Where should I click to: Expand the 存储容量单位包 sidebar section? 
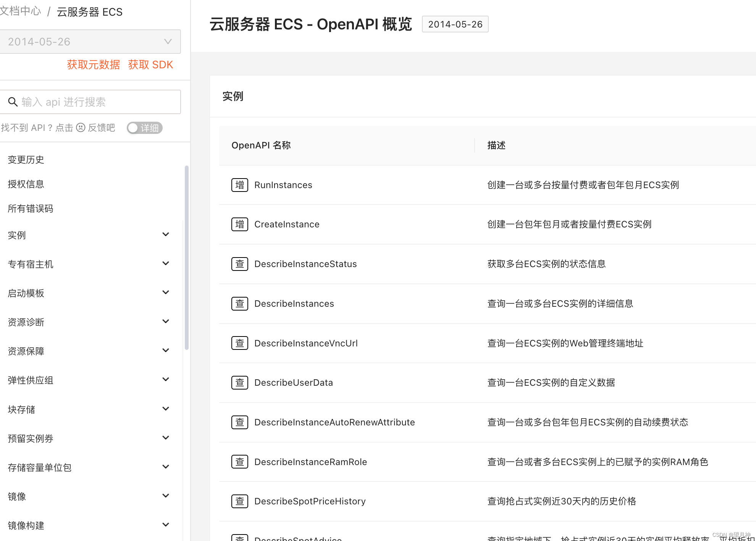point(166,467)
